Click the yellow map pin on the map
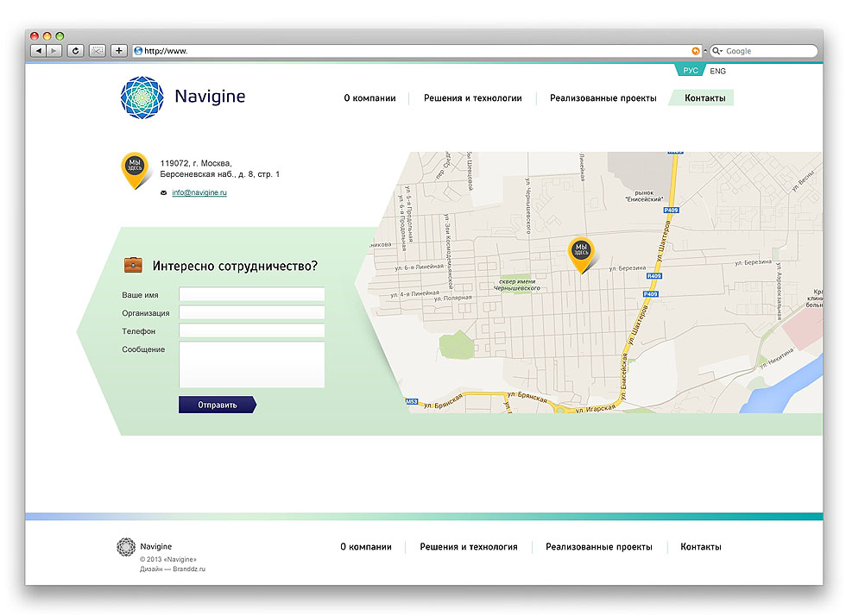Image resolution: width=846 pixels, height=616 pixels. point(581,252)
